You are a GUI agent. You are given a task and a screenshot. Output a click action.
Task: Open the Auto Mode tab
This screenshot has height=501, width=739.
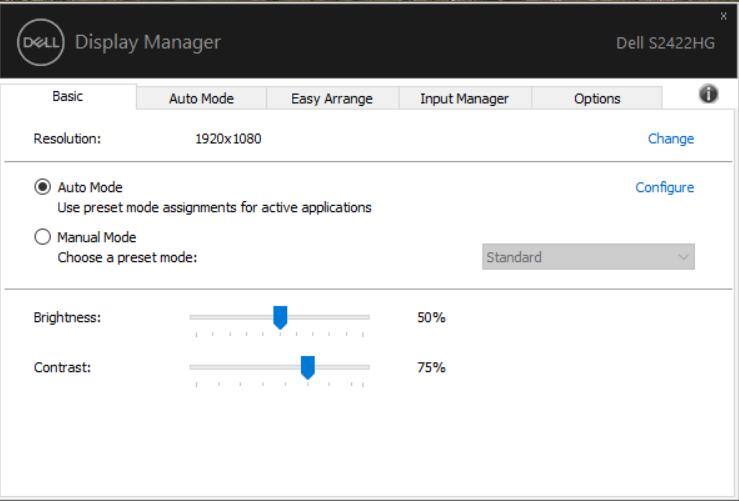click(x=201, y=98)
